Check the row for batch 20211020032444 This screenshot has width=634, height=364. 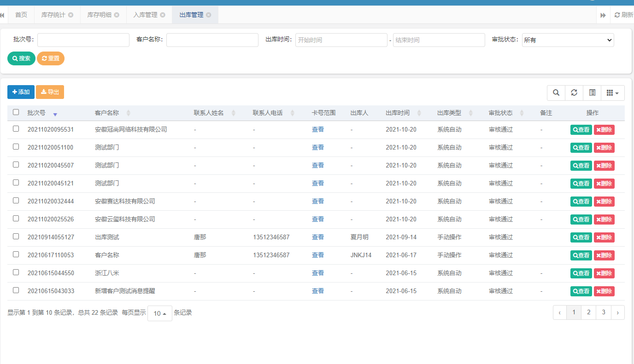[x=16, y=201]
